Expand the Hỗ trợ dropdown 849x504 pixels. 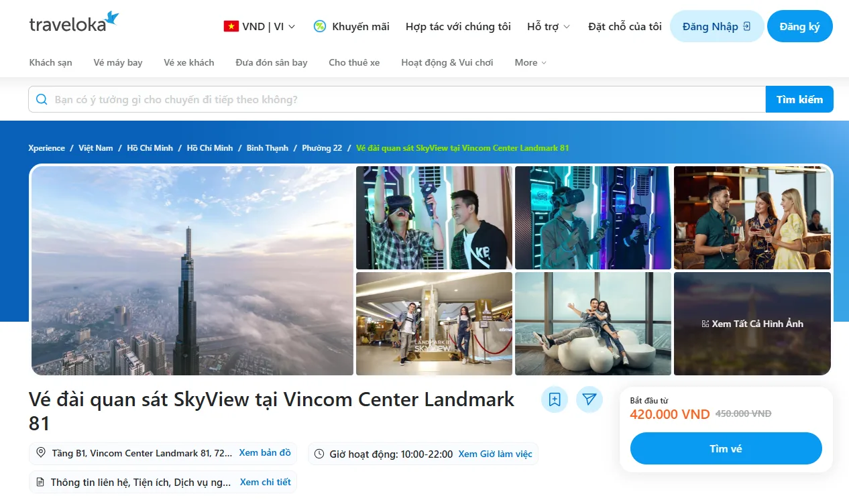(x=549, y=27)
